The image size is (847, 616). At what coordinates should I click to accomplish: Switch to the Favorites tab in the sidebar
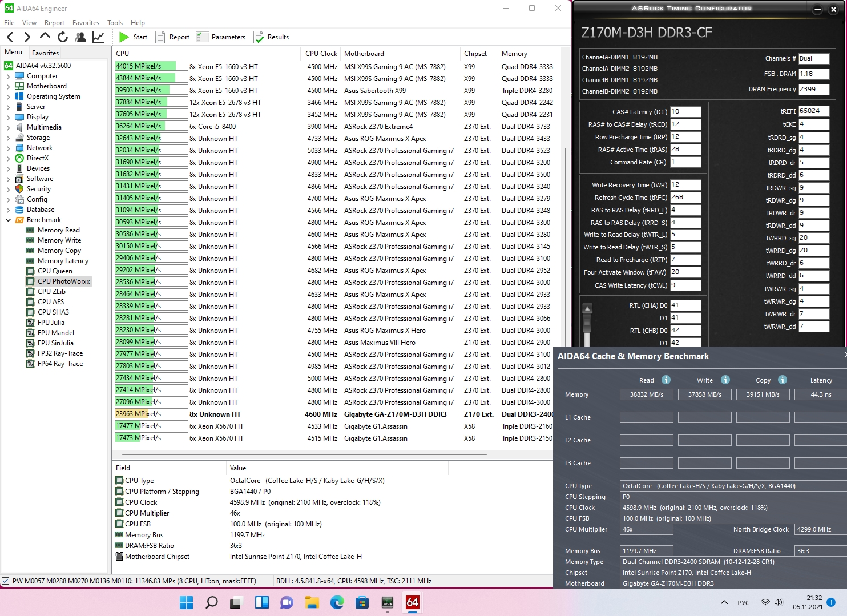pos(45,53)
